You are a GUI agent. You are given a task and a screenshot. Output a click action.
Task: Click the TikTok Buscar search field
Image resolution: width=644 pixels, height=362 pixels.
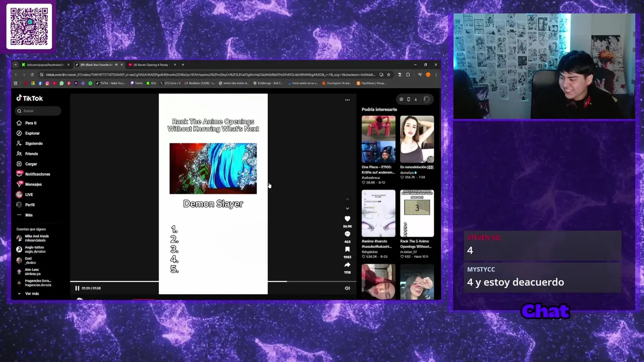(x=38, y=111)
